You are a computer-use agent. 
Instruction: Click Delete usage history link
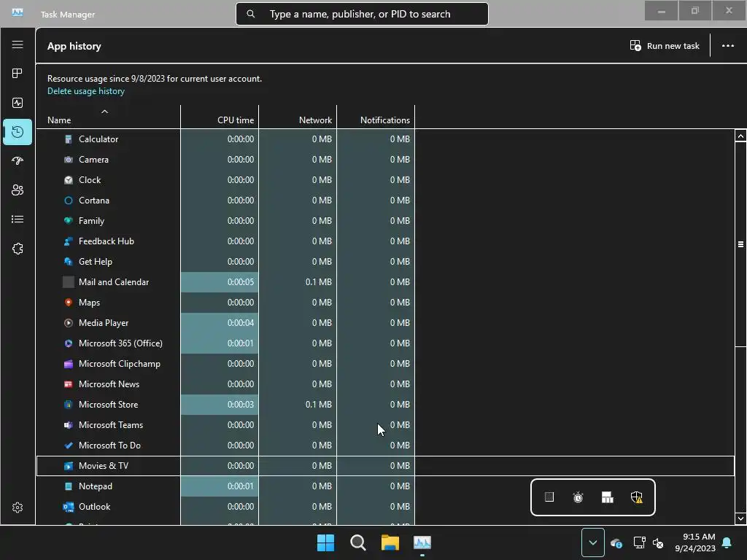coord(86,91)
